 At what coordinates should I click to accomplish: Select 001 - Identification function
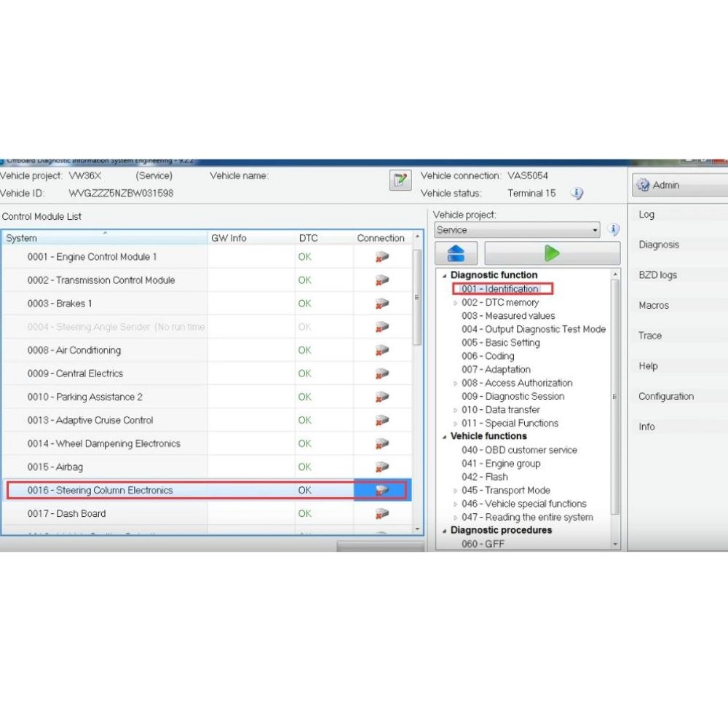point(500,289)
